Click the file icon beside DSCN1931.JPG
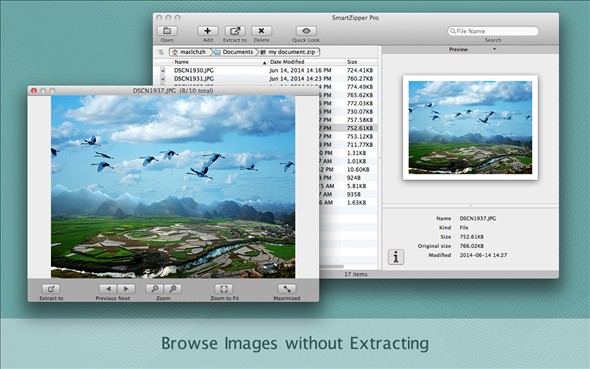 163,78
